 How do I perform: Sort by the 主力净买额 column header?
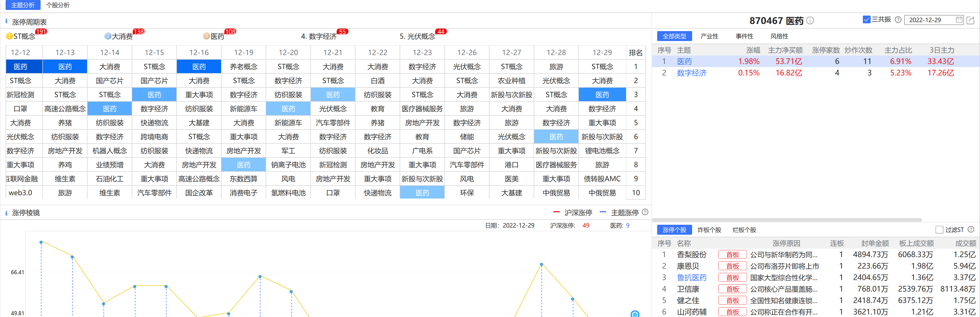point(785,50)
